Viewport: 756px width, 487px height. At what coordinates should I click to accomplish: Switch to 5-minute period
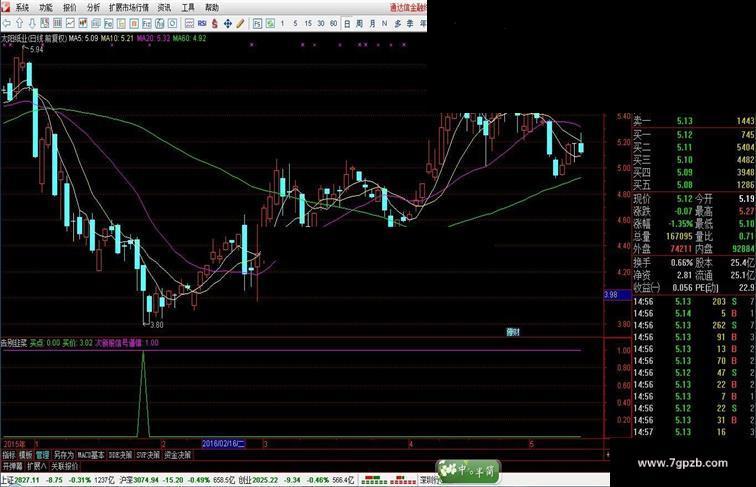tap(295, 23)
